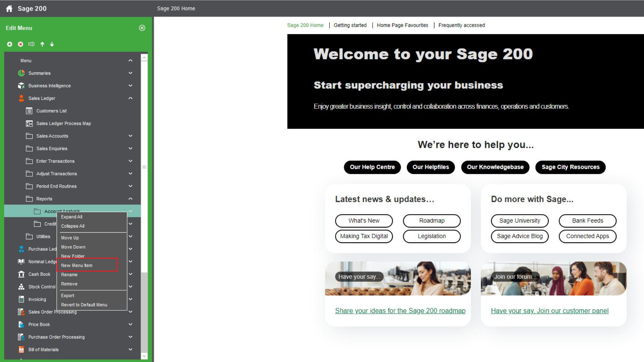Switch to the Getting started tab

(350, 25)
